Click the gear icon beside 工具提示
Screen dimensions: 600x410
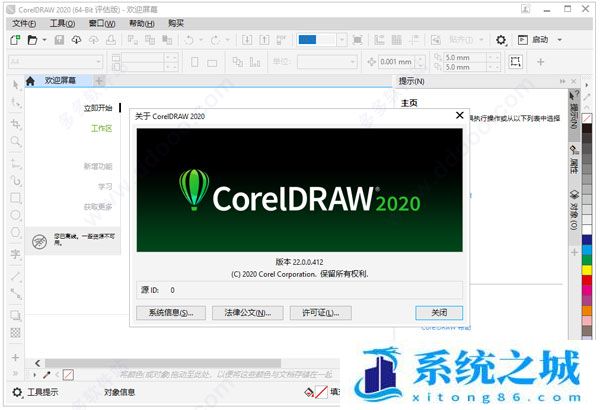(17, 392)
